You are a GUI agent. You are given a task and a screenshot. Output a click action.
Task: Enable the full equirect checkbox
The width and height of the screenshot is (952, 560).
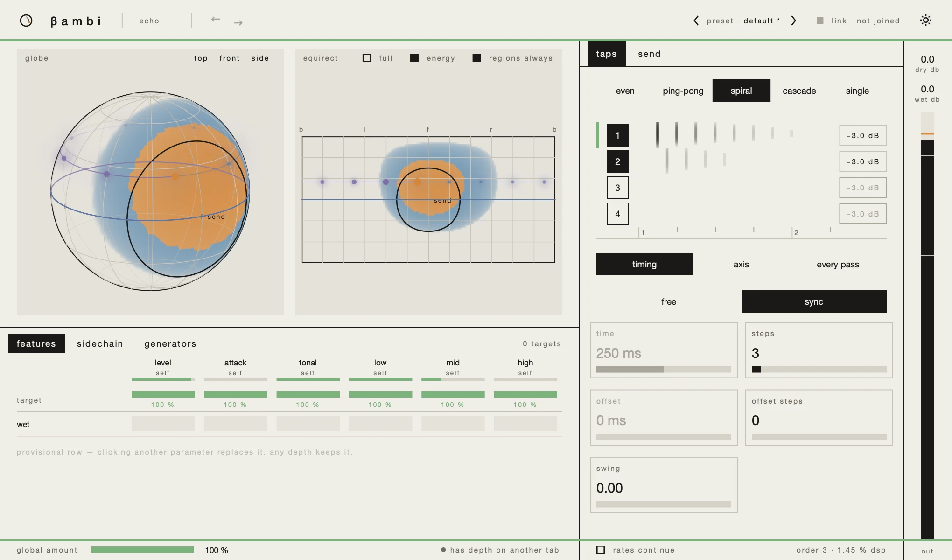tap(367, 58)
